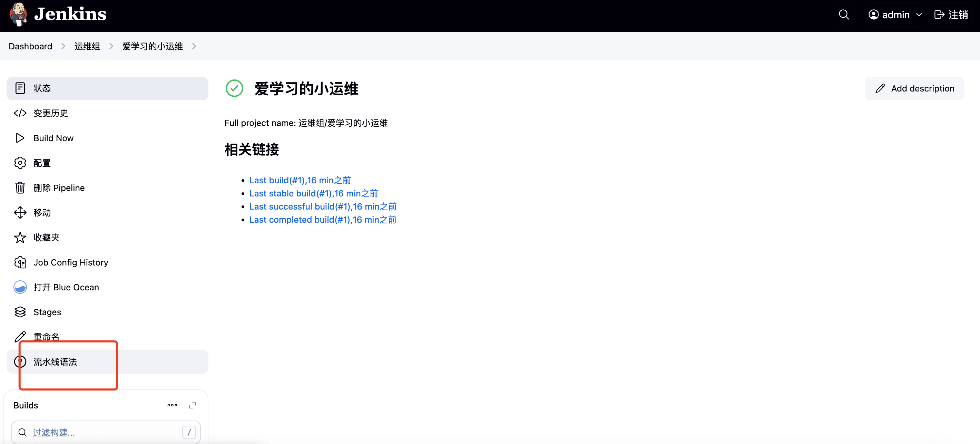
Task: Expand chevron after 运维组 breadcrumb
Action: point(111,46)
